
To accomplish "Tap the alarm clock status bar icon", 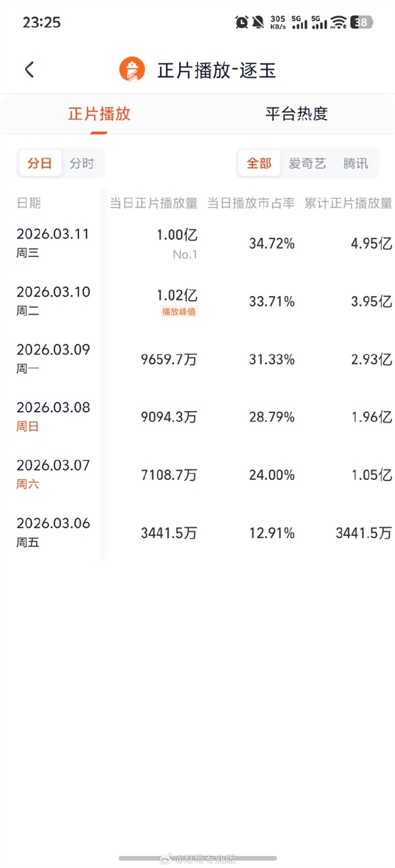I will 241,21.
